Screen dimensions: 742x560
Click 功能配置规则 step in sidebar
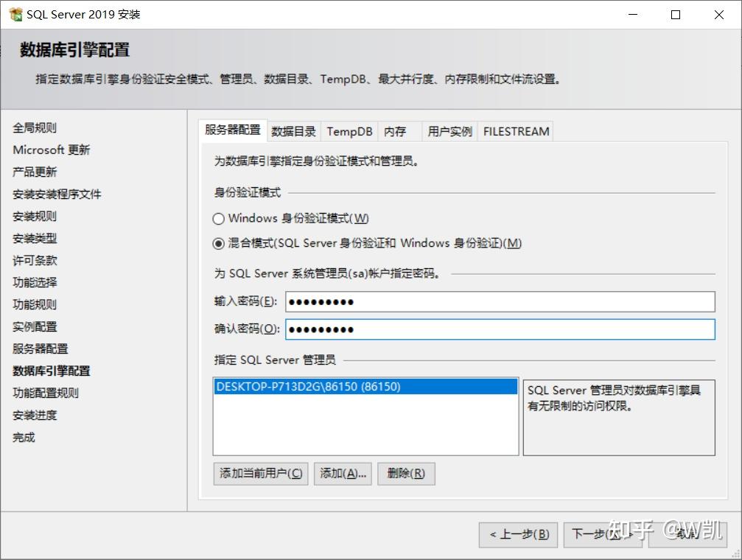pos(46,393)
